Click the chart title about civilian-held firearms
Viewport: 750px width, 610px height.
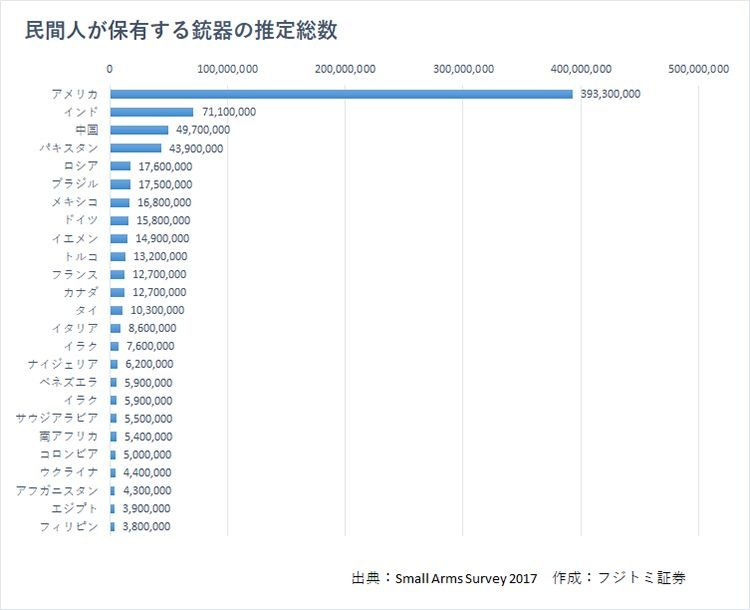(x=181, y=31)
